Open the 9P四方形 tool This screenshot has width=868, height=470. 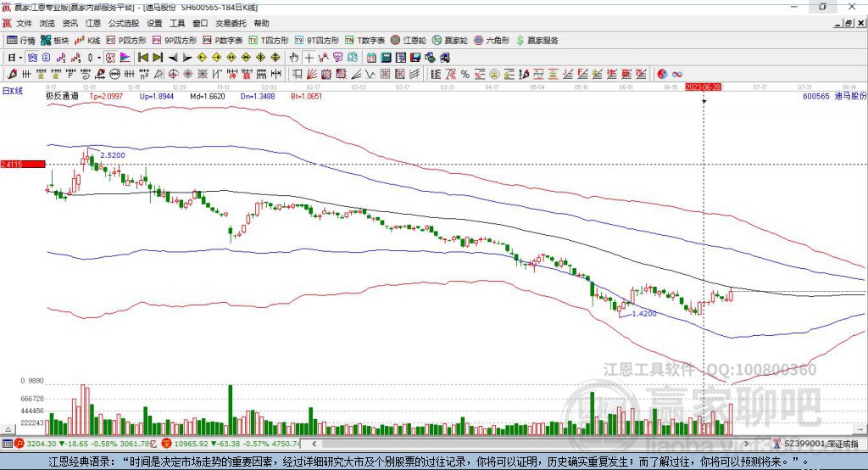coord(175,41)
